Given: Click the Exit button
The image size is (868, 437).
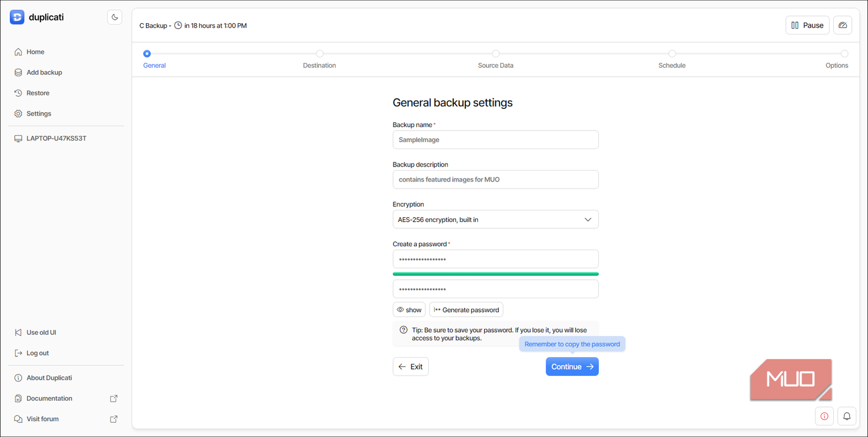Looking at the screenshot, I should (410, 366).
